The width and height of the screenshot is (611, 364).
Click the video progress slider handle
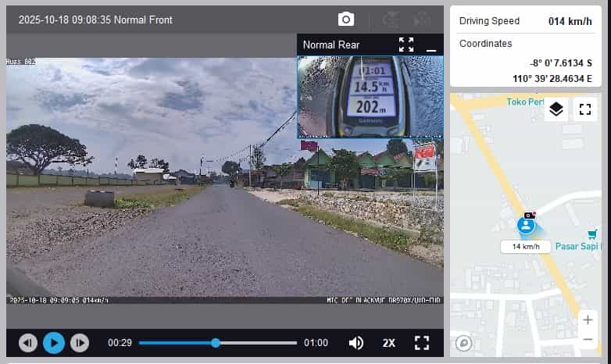pos(216,342)
